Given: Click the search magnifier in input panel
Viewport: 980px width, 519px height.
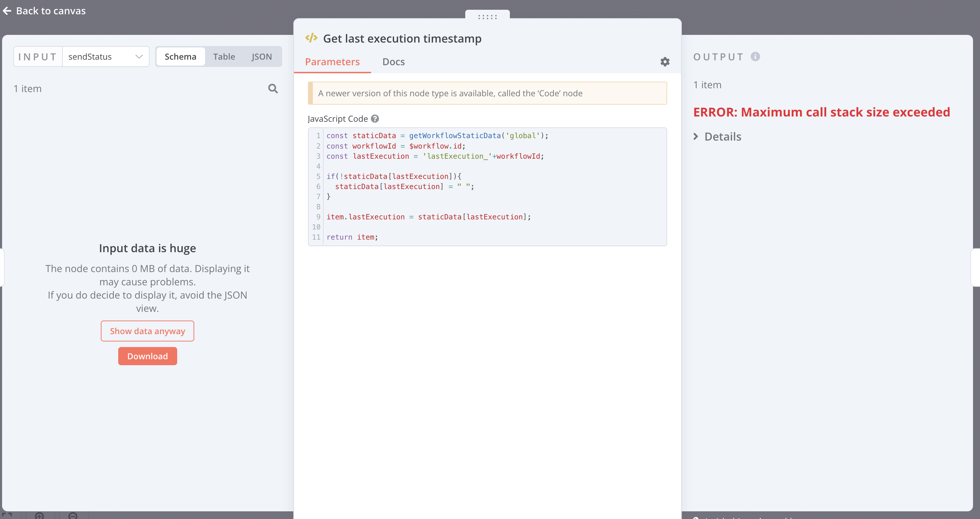Looking at the screenshot, I should pyautogui.click(x=273, y=89).
